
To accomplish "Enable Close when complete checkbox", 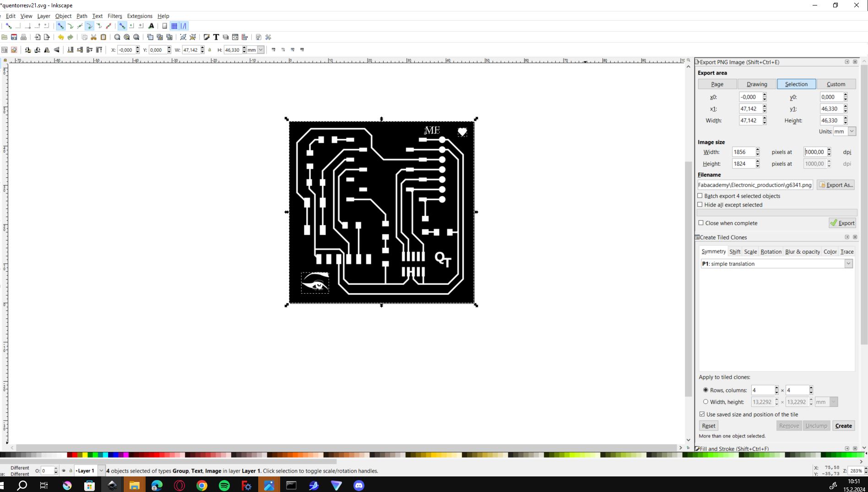I will [701, 223].
